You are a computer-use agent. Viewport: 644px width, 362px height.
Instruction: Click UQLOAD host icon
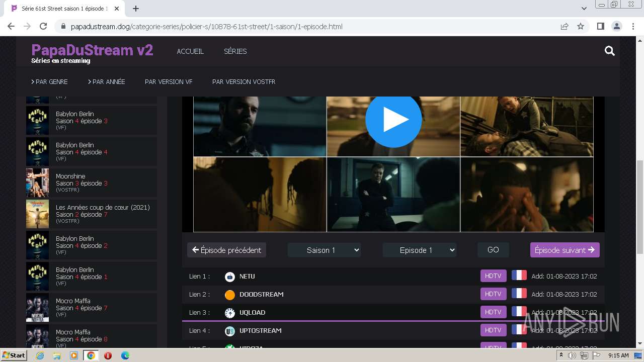pos(230,313)
